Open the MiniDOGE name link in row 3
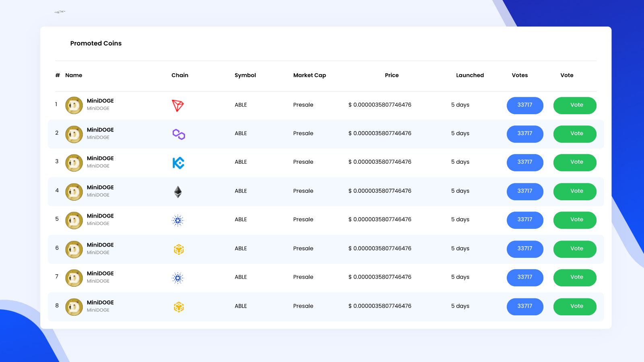Image resolution: width=644 pixels, height=362 pixels. point(100,158)
